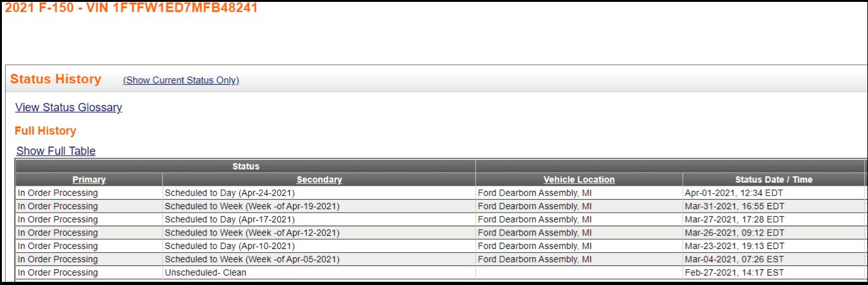This screenshot has height=285, width=868.
Task: Click the Apr-01-2021, 12:34 EDT timestamp
Action: pyautogui.click(x=735, y=193)
